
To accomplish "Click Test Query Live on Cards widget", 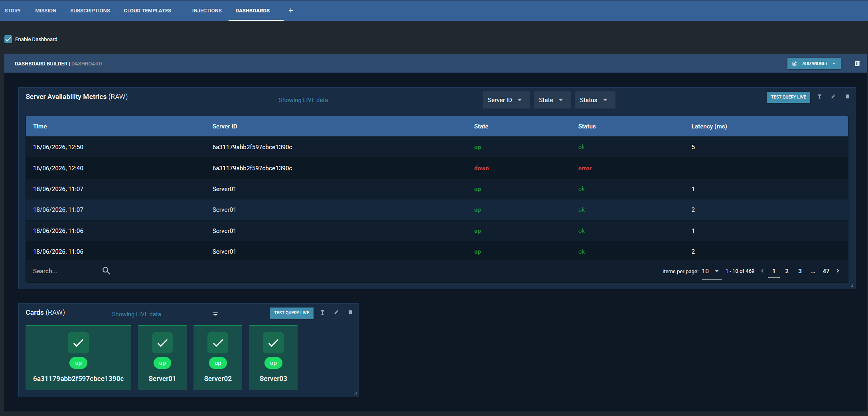I will pyautogui.click(x=292, y=313).
